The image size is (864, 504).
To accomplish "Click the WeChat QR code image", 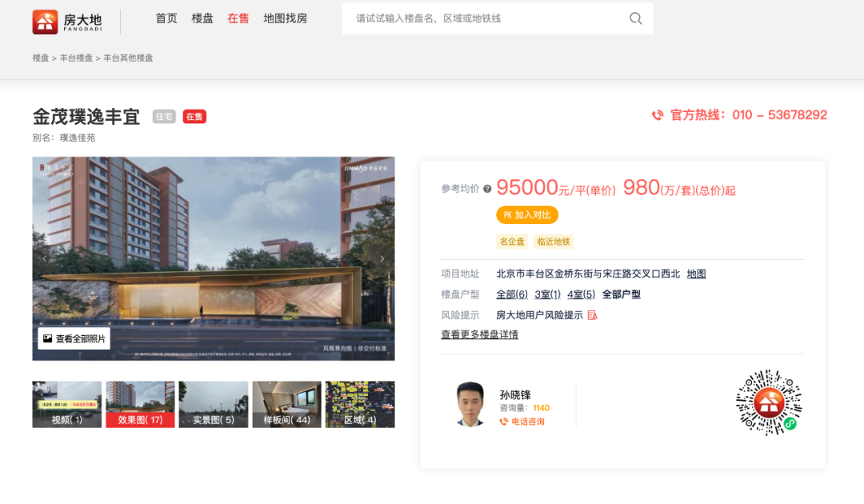I will [x=768, y=402].
